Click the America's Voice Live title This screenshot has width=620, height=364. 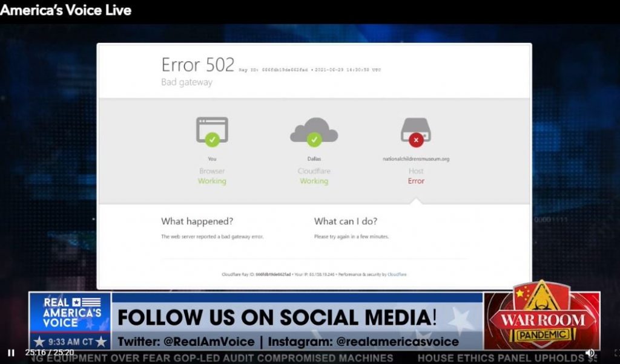pos(65,10)
